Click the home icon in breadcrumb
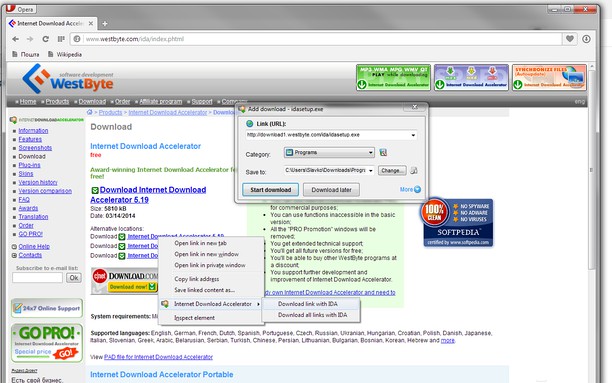Screen dimensions: 612x383 (89, 112)
